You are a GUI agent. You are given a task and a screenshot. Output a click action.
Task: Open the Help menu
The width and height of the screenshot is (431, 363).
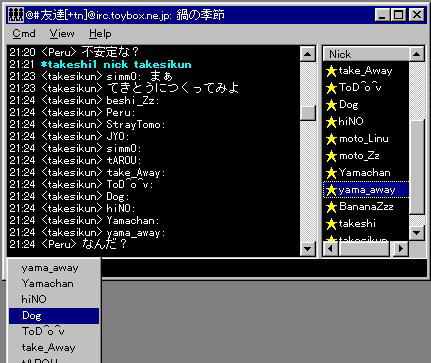click(x=100, y=34)
